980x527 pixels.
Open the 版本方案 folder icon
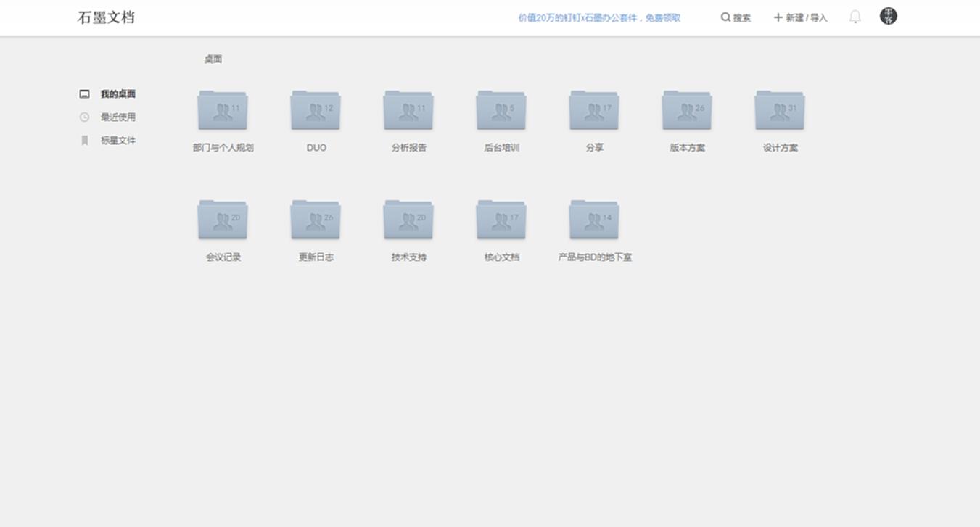coord(687,110)
